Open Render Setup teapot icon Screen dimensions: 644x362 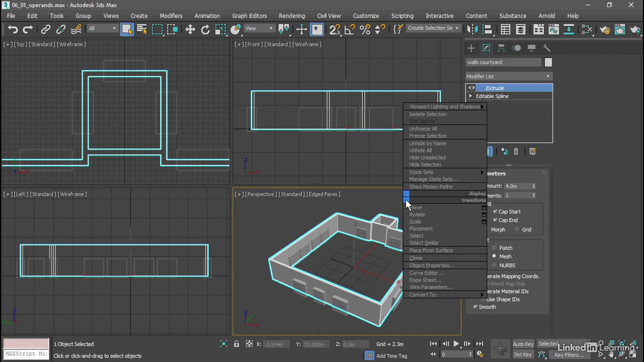point(605,30)
